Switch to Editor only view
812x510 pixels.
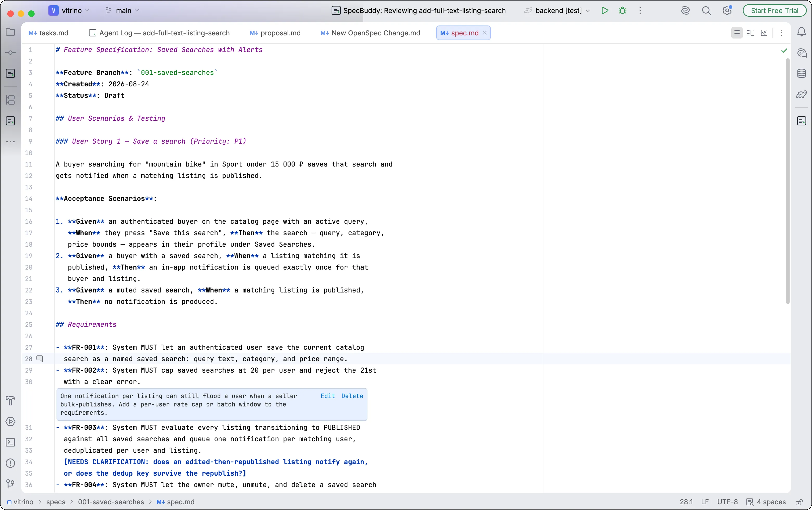737,33
